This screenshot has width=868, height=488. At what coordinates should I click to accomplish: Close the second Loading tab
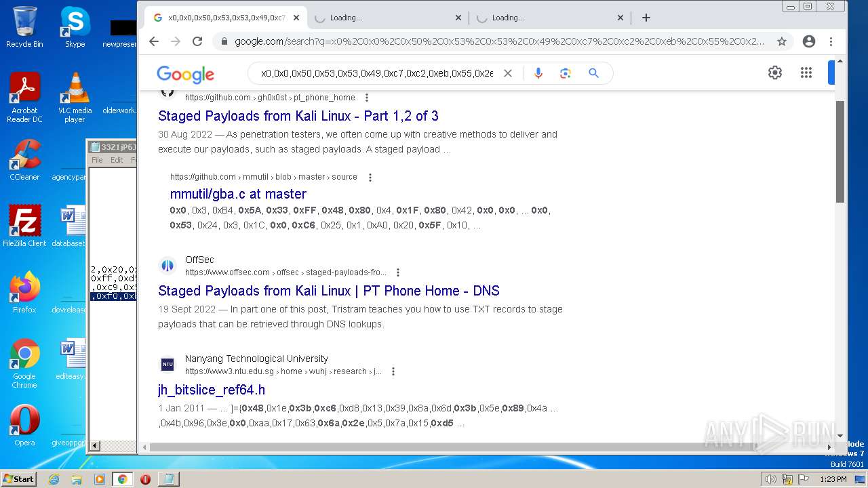coord(458,18)
